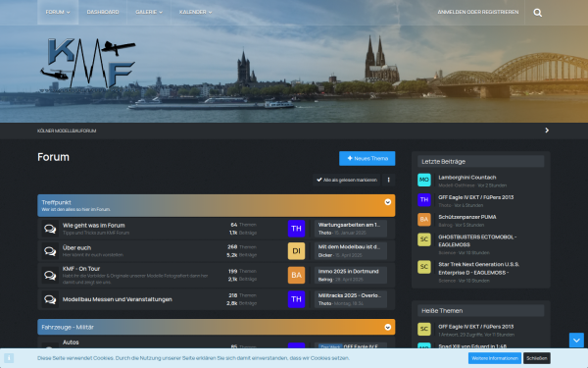The image size is (588, 368).
Task: Open Modellbau Messen und Veranstaltungen board
Action: pos(118,299)
